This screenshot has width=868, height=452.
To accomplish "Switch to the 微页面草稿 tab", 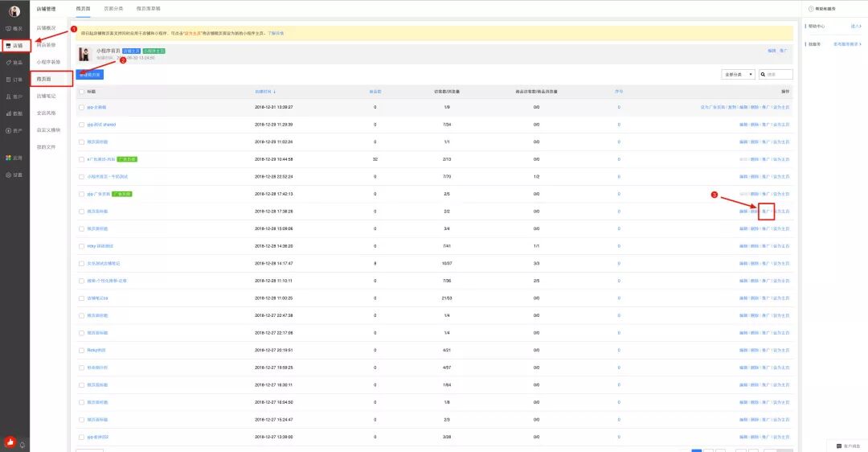I will [x=149, y=9].
